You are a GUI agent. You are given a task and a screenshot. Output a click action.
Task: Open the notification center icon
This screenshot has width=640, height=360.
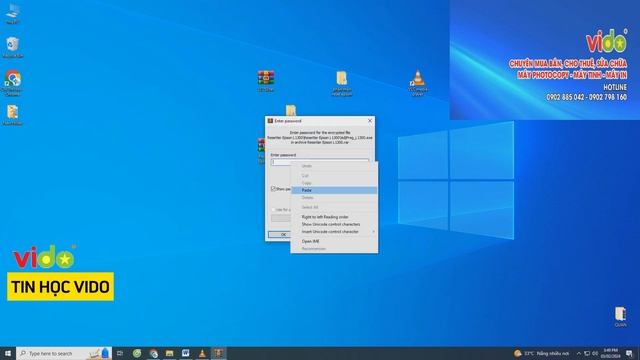tap(629, 353)
